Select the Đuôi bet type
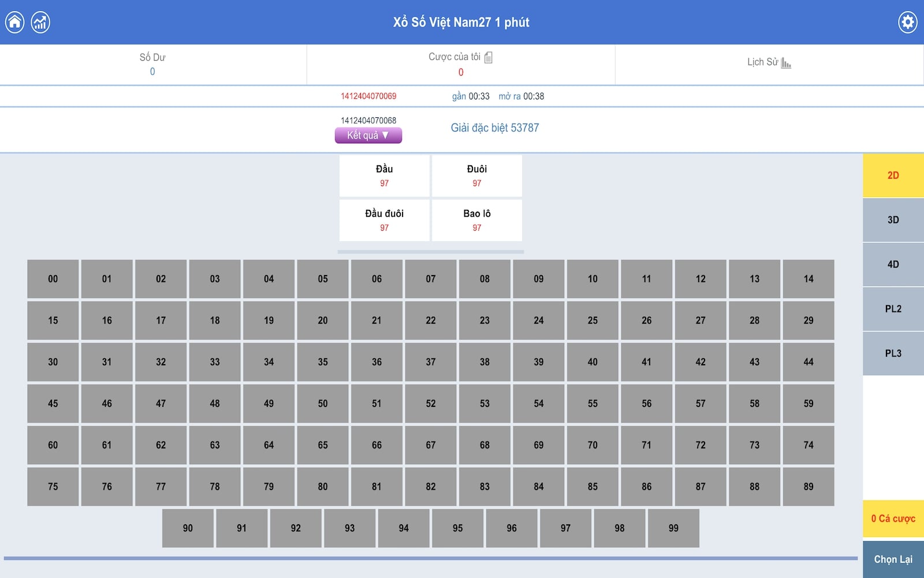This screenshot has height=578, width=924. coord(477,176)
